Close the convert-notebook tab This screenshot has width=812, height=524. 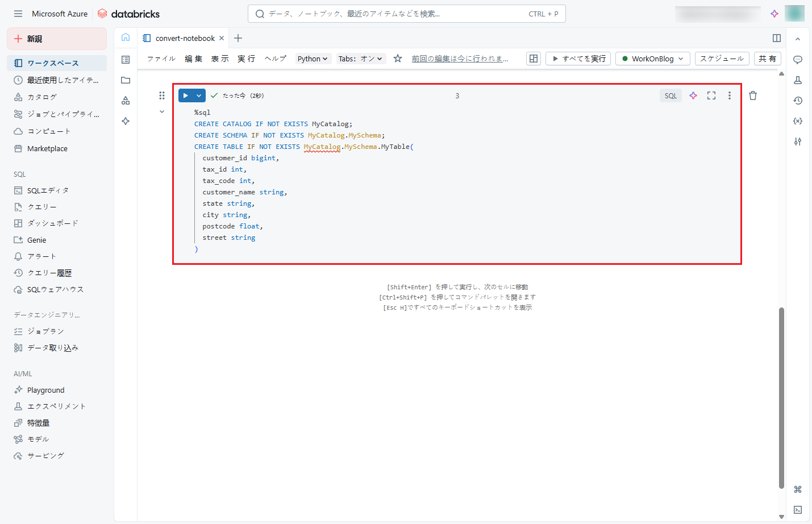point(222,38)
